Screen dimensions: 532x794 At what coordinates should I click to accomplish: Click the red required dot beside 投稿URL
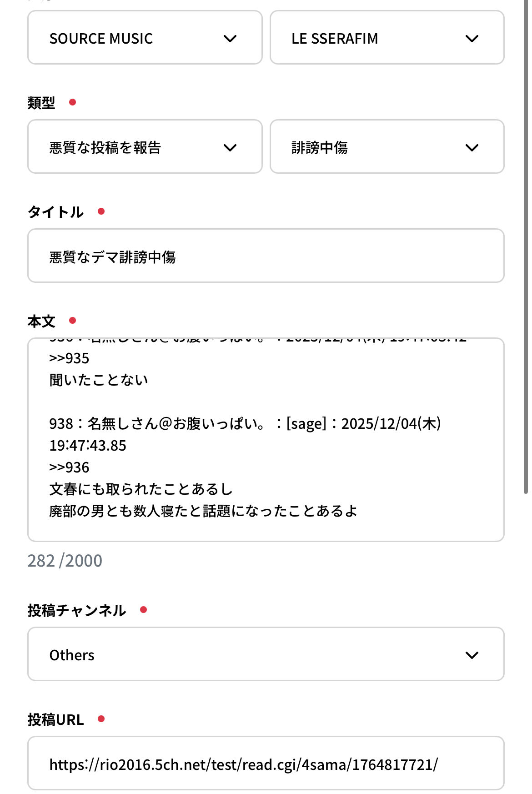click(x=101, y=719)
